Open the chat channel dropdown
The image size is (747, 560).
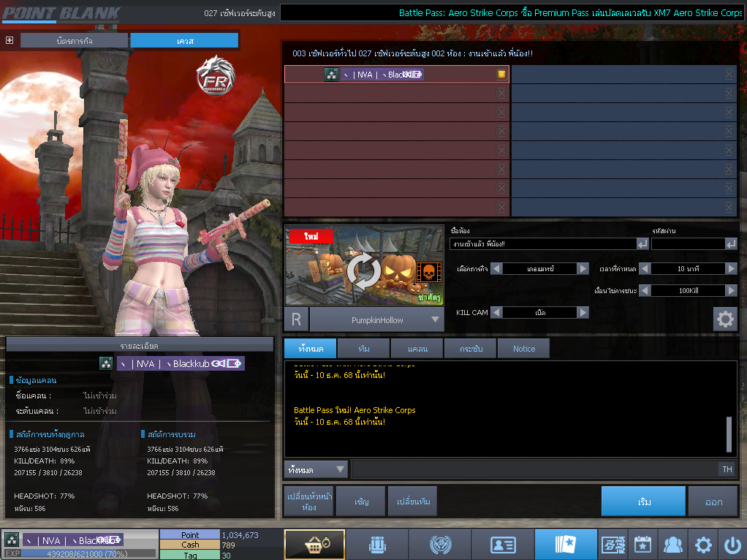point(316,469)
